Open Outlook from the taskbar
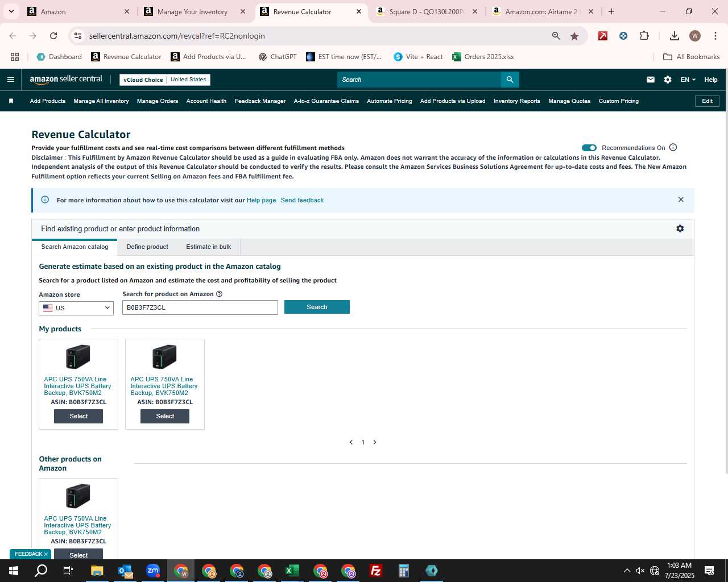The height and width of the screenshot is (582, 728). [x=125, y=571]
